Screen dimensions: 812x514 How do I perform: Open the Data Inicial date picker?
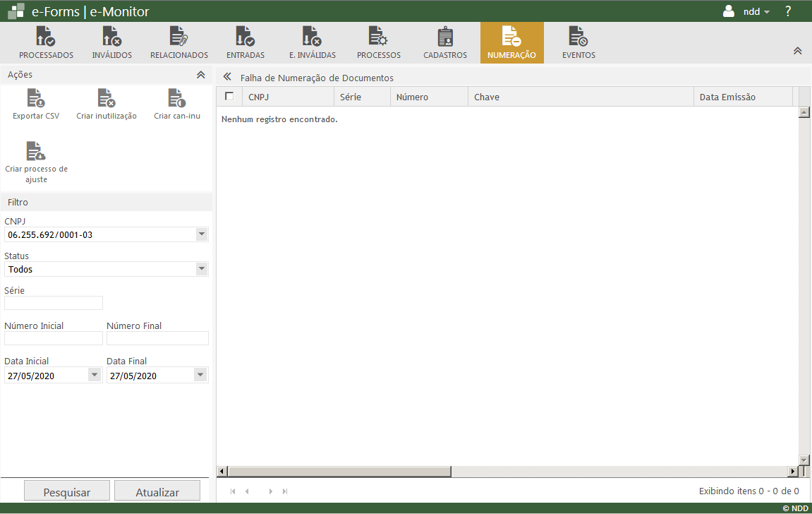[95, 376]
